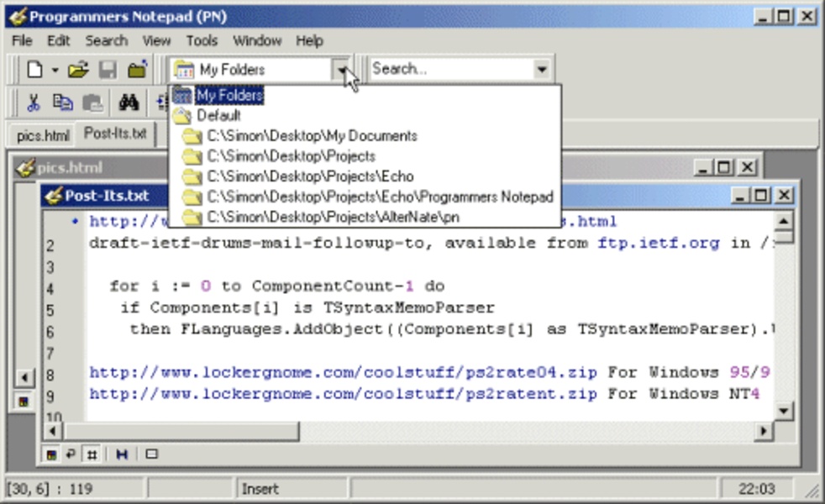Click the My Folders calendar icon in combo box
This screenshot has width=825, height=504.
(184, 70)
